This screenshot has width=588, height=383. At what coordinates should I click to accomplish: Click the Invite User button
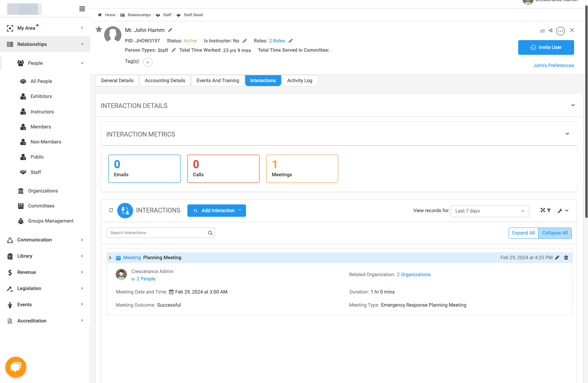(x=546, y=47)
